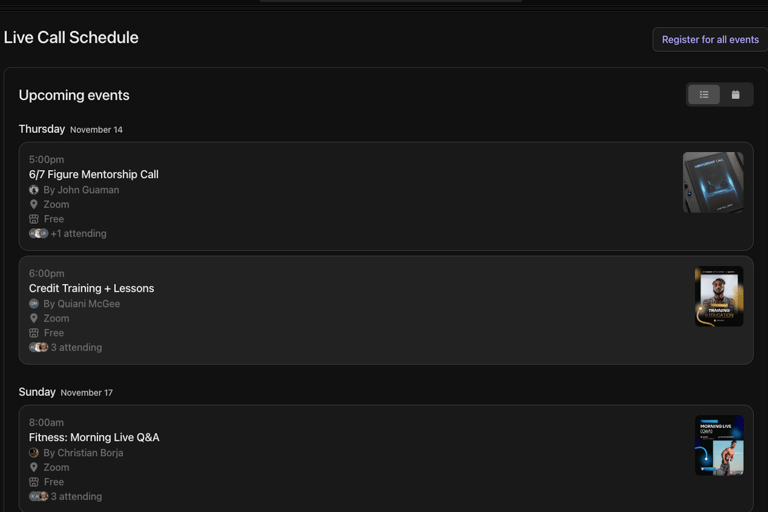Click Credit Training event thumbnail image
The width and height of the screenshot is (768, 512).
click(x=719, y=296)
